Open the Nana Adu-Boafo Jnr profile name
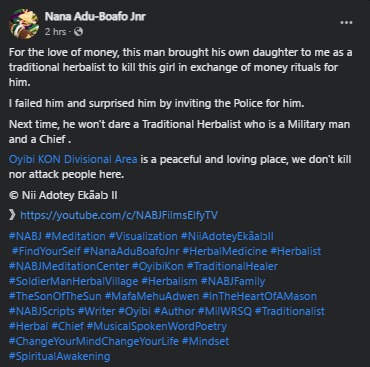 tap(95, 16)
